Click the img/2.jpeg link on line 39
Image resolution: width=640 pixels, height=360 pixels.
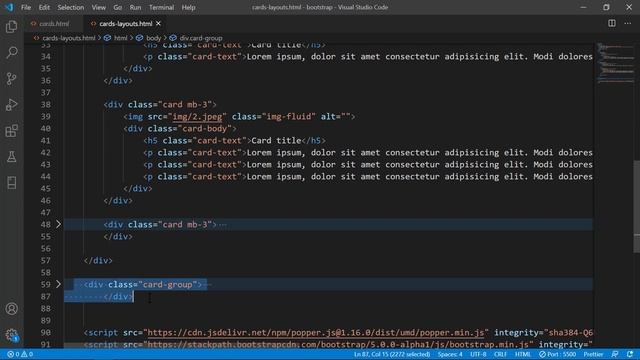pos(197,116)
